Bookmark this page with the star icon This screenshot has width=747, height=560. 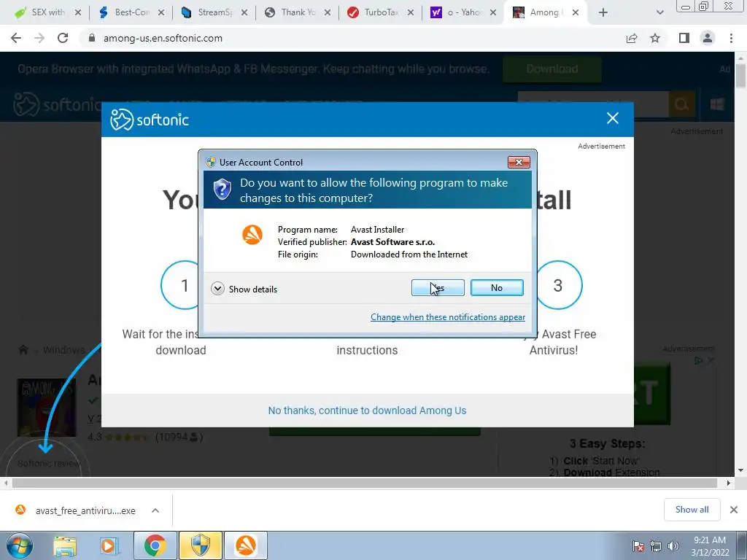(655, 38)
